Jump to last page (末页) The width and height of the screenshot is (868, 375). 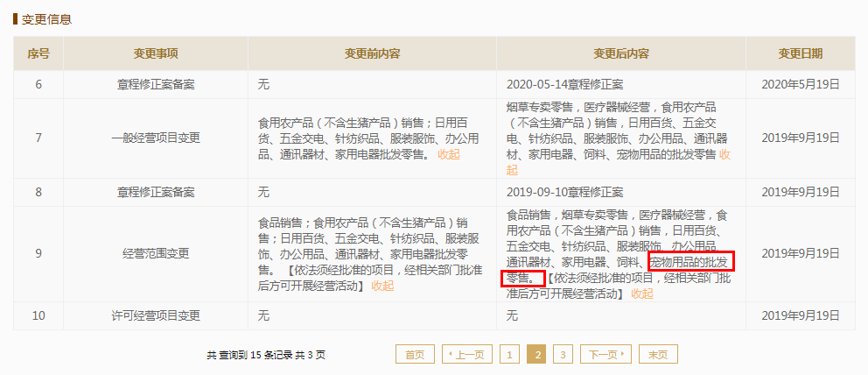658,355
